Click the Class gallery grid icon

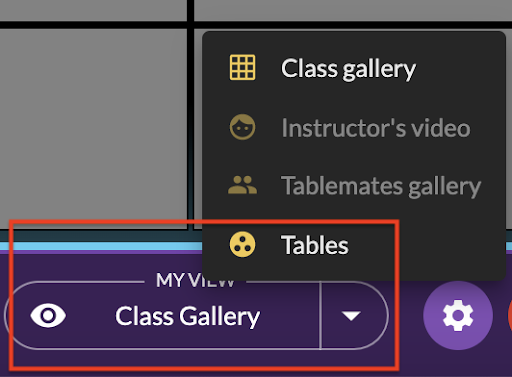tap(242, 68)
